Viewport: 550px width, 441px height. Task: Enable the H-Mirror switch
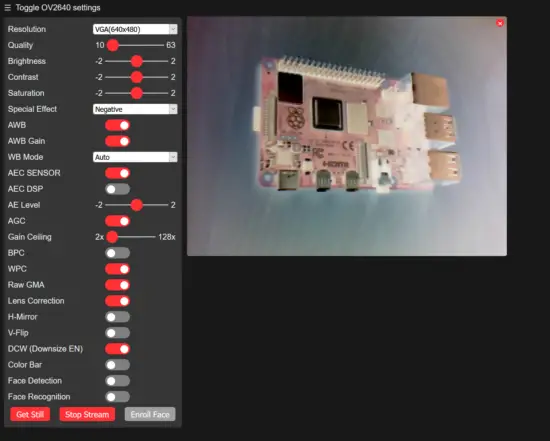118,317
